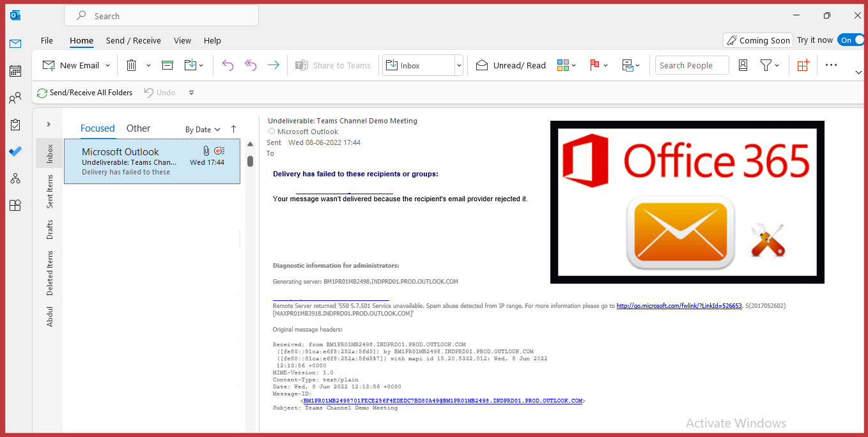
Task: Open go.microsoft.com fwlink hyperlink
Action: tap(679, 306)
